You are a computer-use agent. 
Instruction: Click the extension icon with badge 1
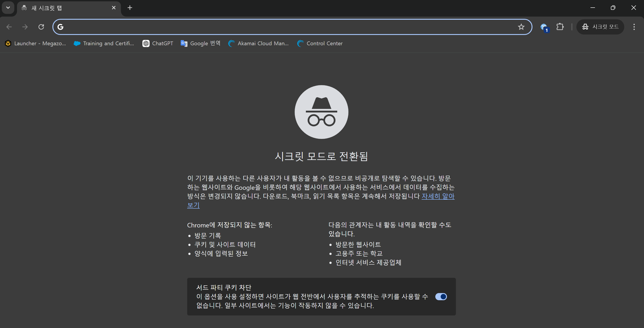(544, 27)
